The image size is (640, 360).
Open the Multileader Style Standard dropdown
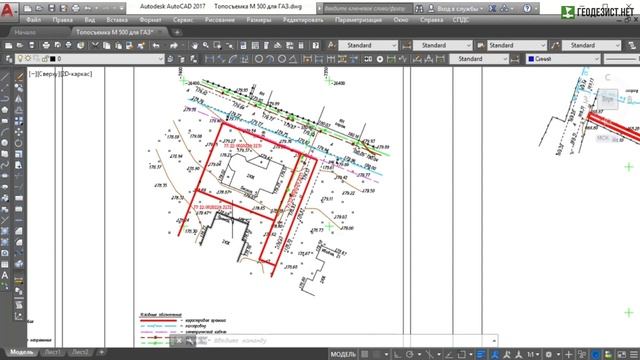tap(591, 45)
